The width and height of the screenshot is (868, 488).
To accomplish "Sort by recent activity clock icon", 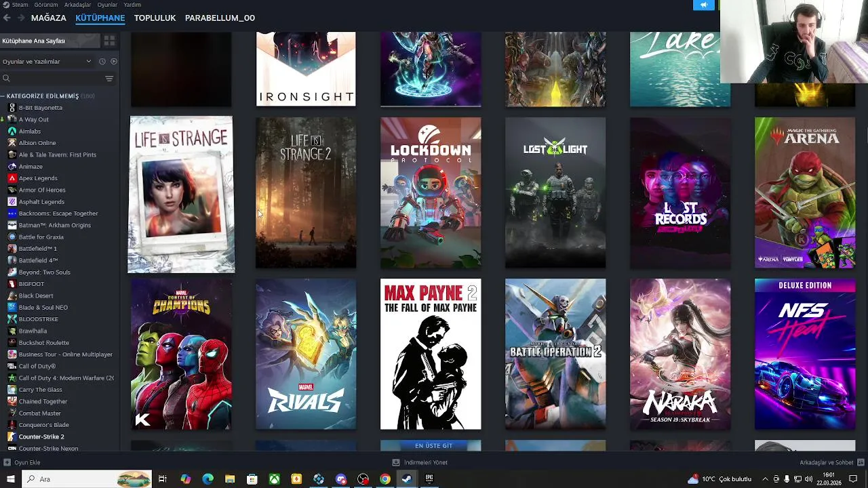I will coord(102,62).
